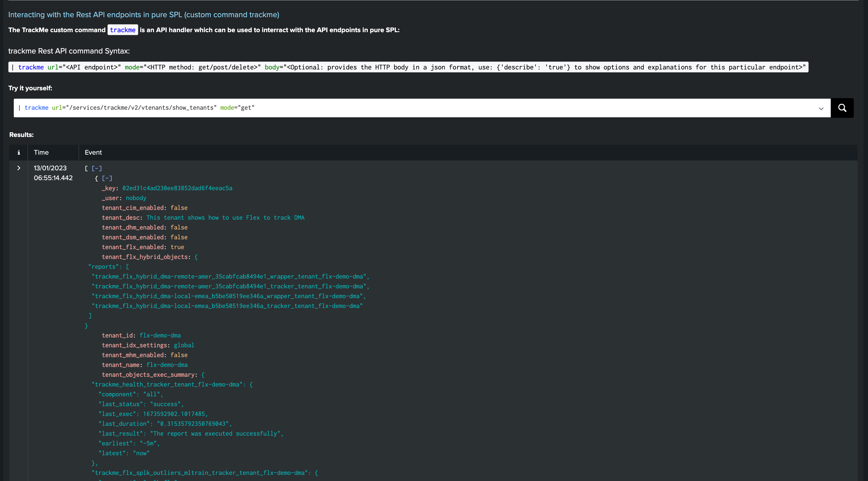Screen dimensions: 868x481
Task: Select event time 06:55:14.442
Action: click(53, 178)
